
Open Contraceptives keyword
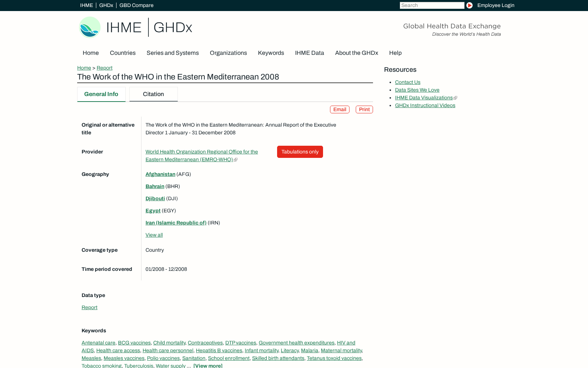pos(205,343)
